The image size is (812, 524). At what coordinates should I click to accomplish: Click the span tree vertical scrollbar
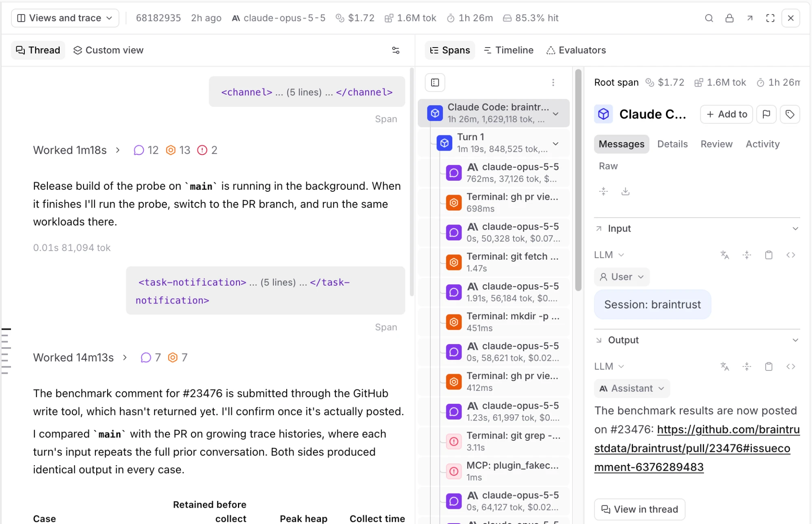click(579, 180)
